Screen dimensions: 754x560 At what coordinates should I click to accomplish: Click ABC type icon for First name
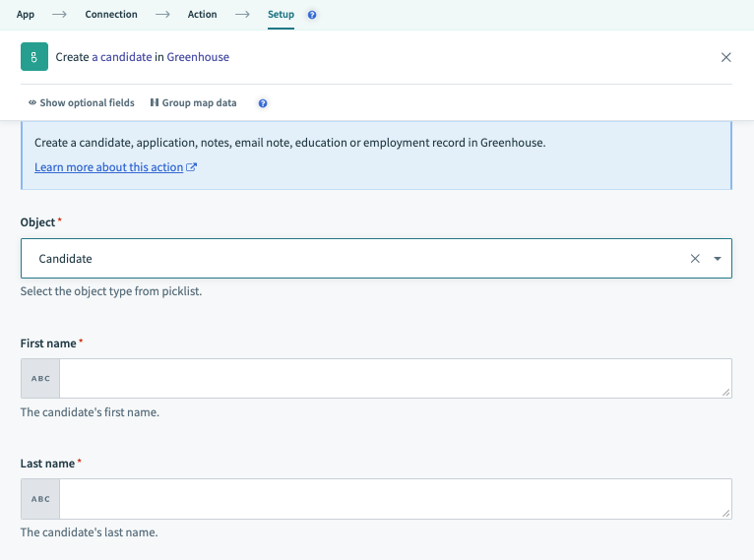click(x=40, y=379)
